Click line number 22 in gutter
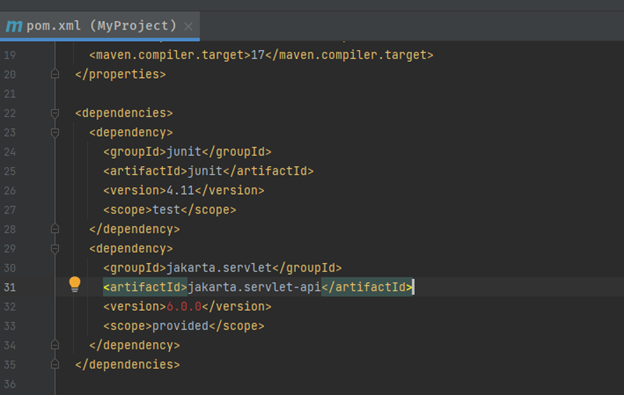The height and width of the screenshot is (395, 624). [10, 113]
